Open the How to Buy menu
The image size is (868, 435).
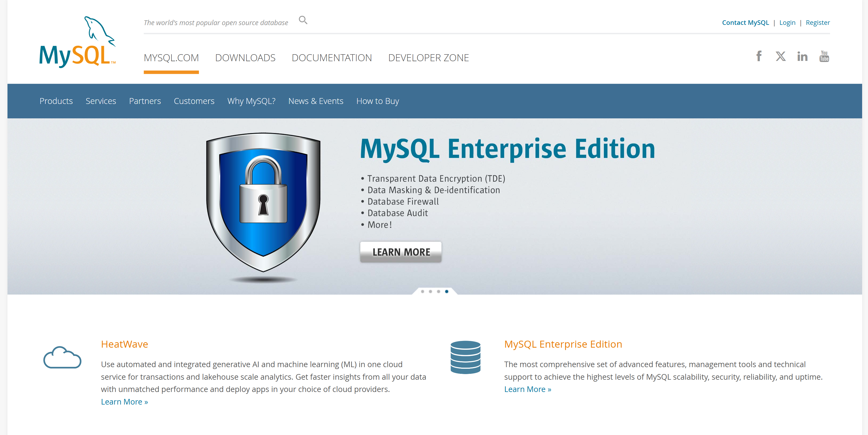pyautogui.click(x=377, y=101)
